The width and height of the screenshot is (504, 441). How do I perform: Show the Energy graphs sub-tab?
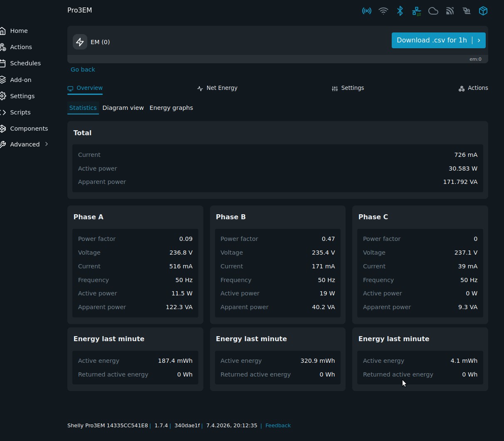point(171,108)
